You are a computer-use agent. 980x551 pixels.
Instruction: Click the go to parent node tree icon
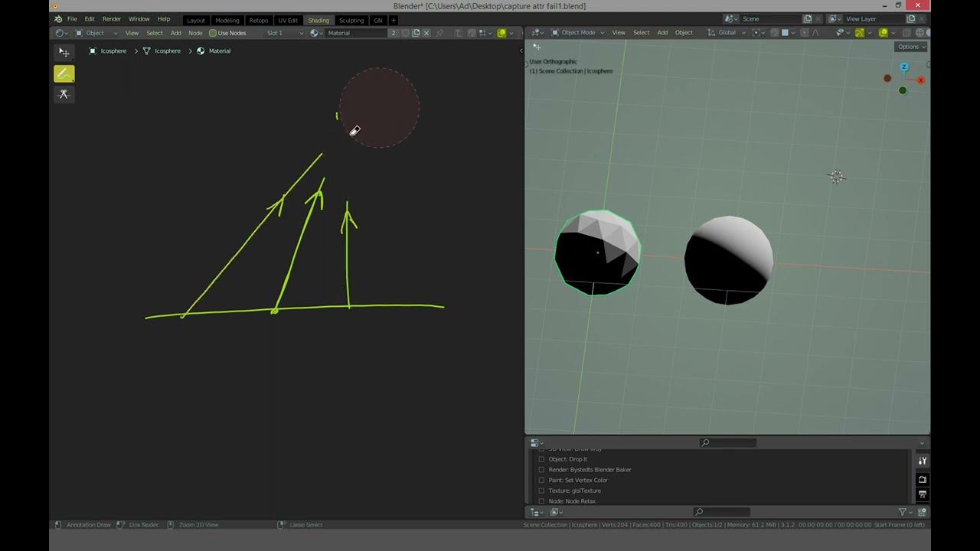click(x=459, y=33)
